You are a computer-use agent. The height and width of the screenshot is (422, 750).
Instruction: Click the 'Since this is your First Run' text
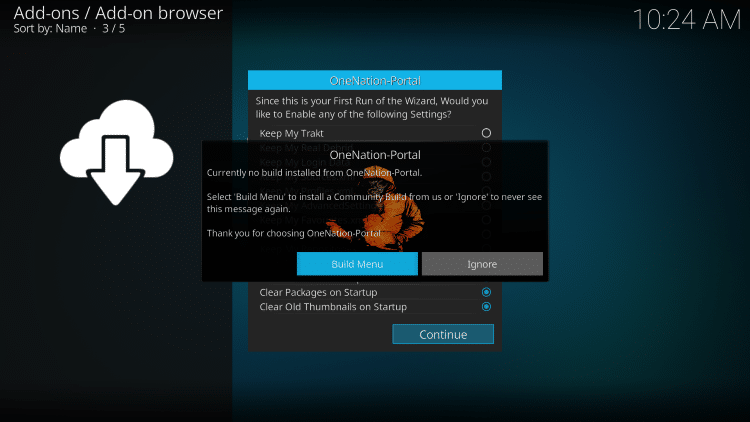click(x=372, y=108)
